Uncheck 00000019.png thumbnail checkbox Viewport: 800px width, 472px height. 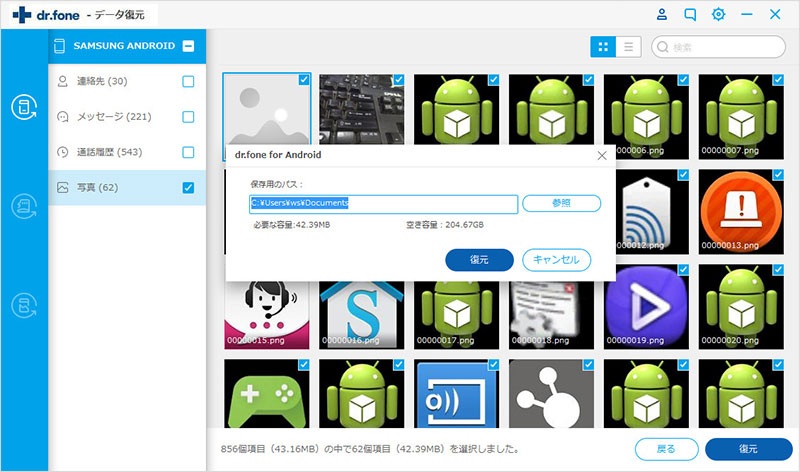pos(683,269)
